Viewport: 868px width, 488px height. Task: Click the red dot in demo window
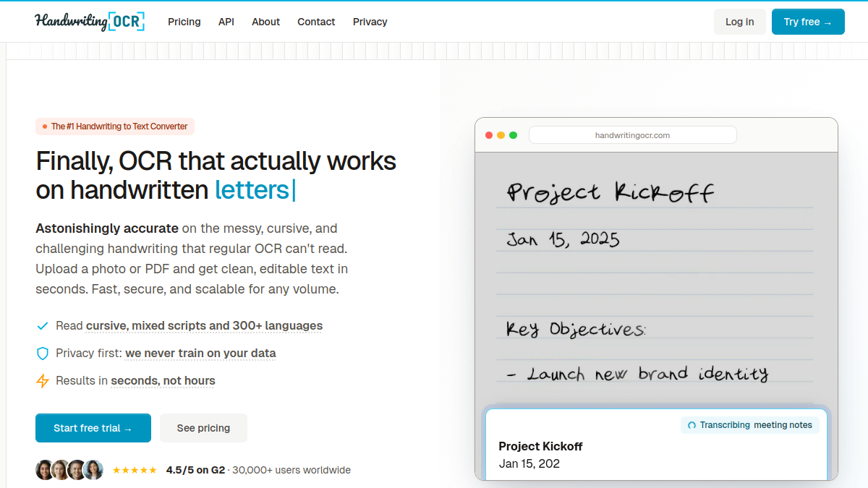coord(489,135)
